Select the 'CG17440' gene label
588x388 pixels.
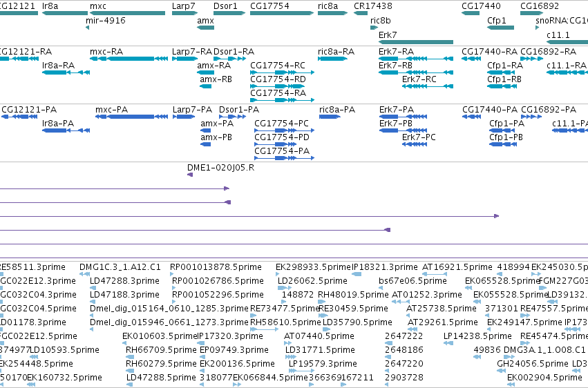click(x=481, y=6)
